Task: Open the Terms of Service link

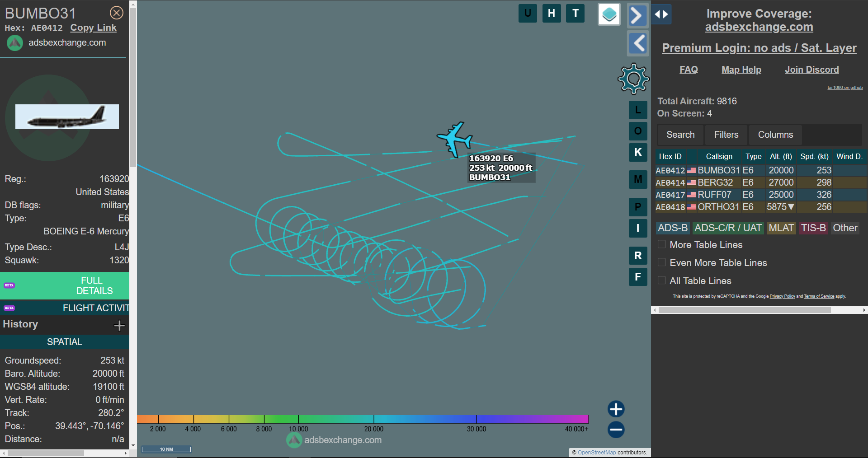Action: [x=819, y=296]
